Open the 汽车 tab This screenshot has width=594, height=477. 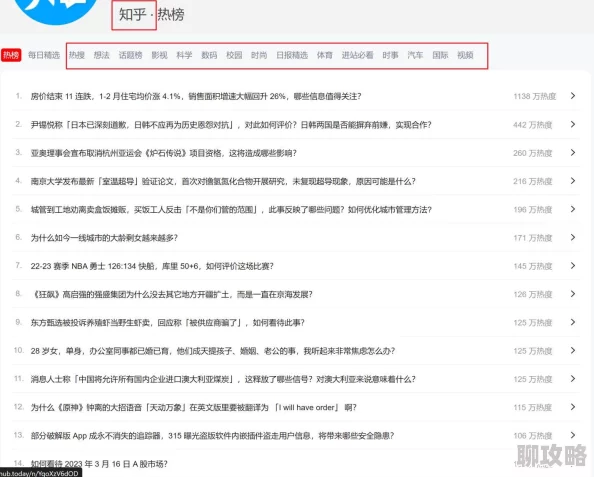415,55
